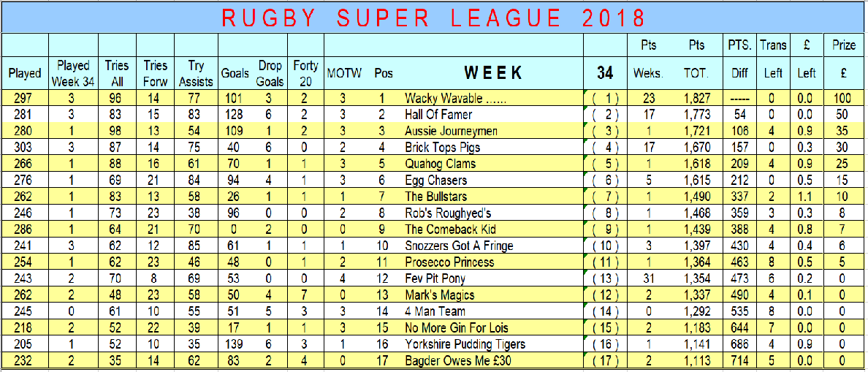Select the Drop Goals column header
Screen dimensions: 868x372
[x=270, y=73]
